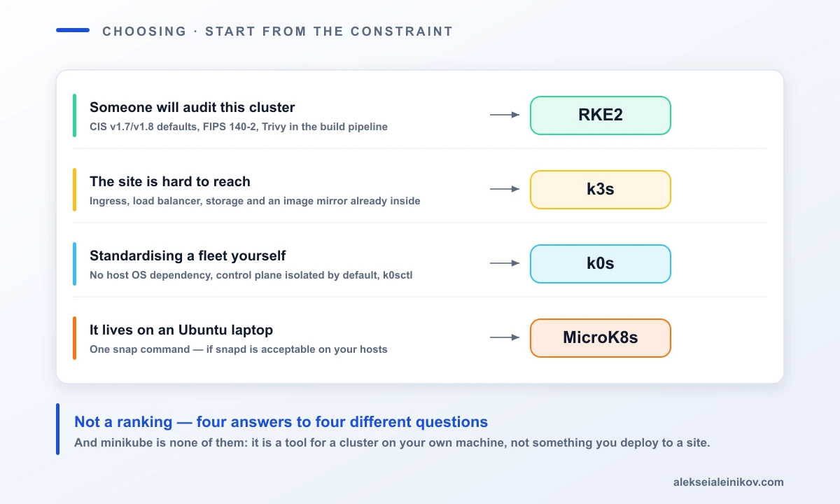840x504 pixels.
Task: Click the orange bar beside Ubuntu laptop row
Action: [74, 338]
